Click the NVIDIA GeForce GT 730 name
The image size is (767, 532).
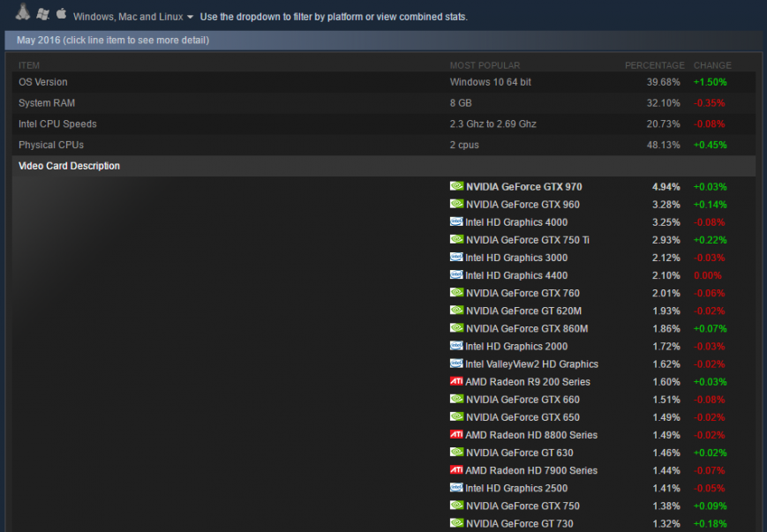tap(520, 524)
